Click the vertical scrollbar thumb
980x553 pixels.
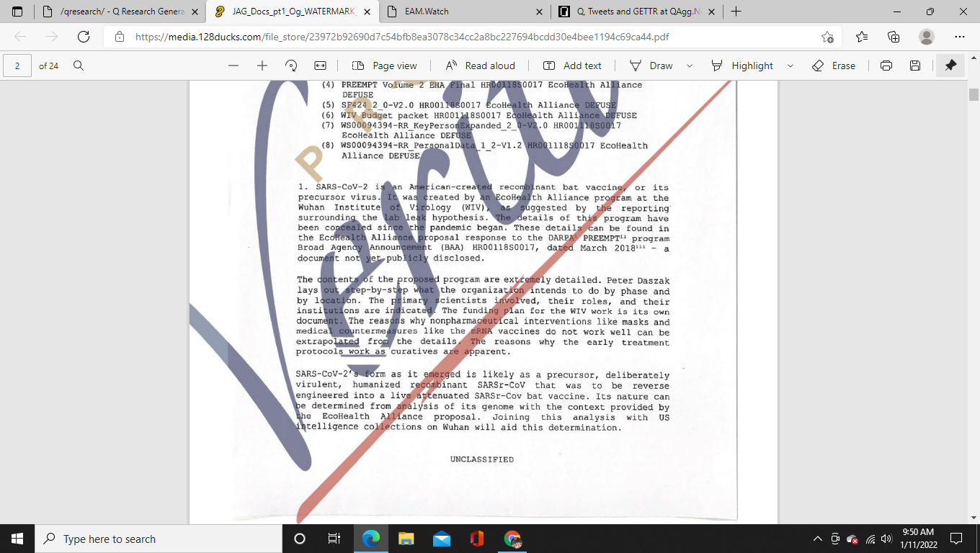(x=974, y=95)
